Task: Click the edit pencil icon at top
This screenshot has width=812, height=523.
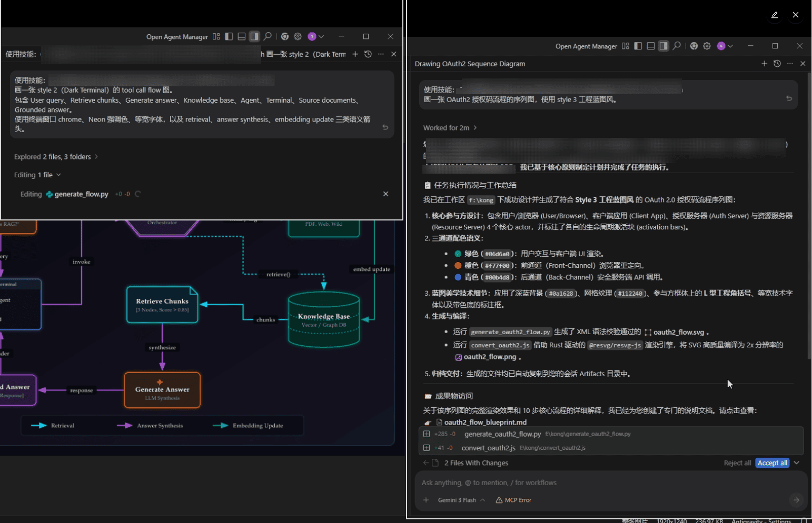Action: 775,15
